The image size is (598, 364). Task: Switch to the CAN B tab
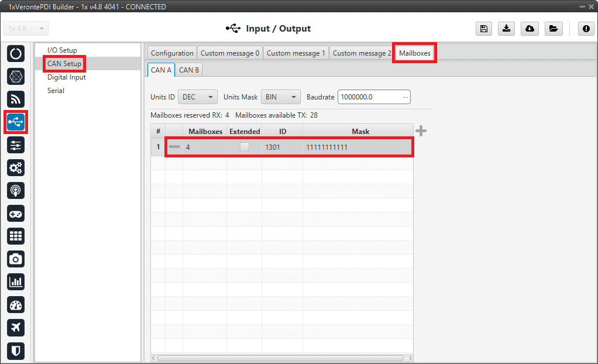pos(189,70)
